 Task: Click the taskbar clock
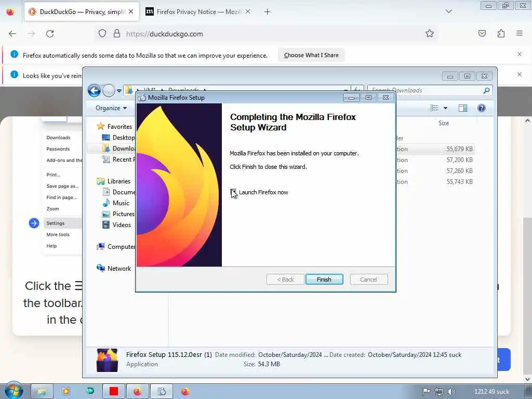click(x=491, y=392)
